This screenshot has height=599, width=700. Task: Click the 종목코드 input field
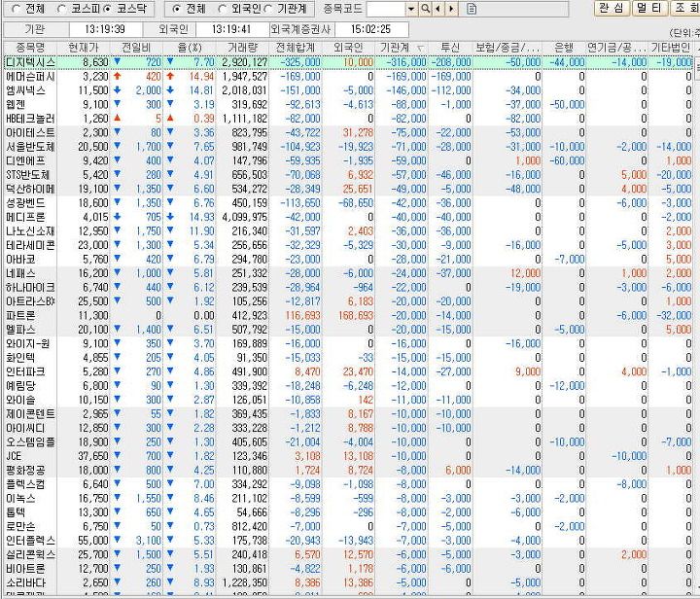tap(386, 9)
